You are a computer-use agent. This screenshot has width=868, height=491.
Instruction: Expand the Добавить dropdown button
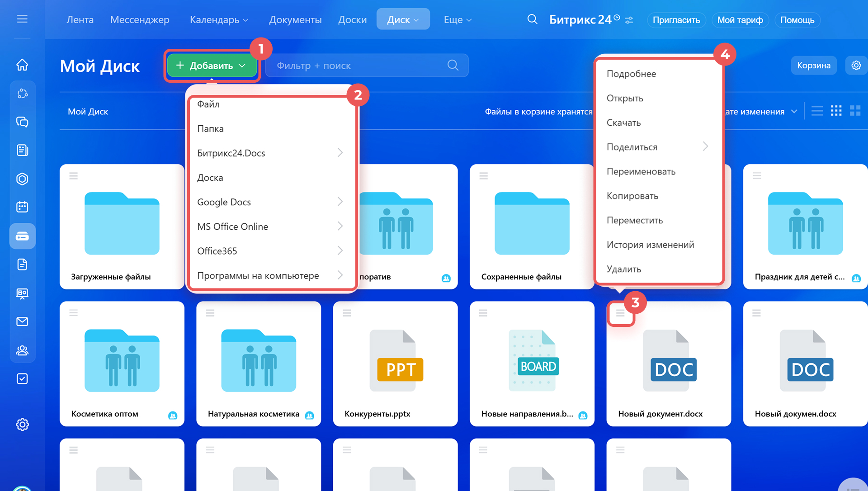pyautogui.click(x=212, y=66)
